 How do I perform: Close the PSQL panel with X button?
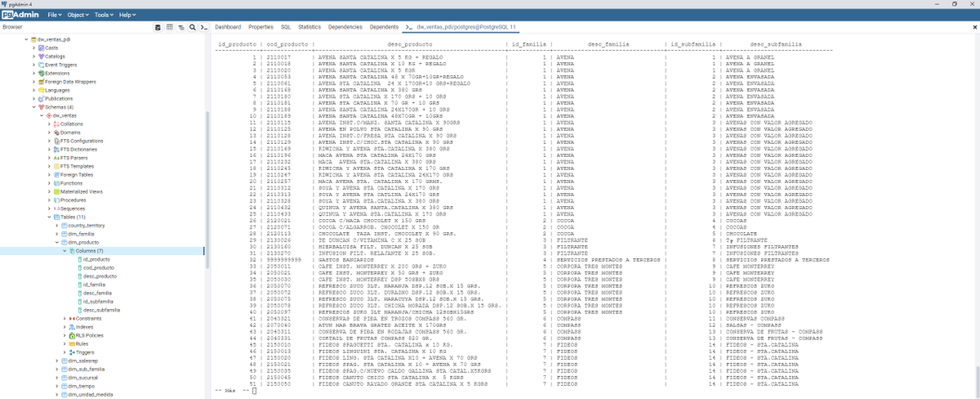coord(974,27)
